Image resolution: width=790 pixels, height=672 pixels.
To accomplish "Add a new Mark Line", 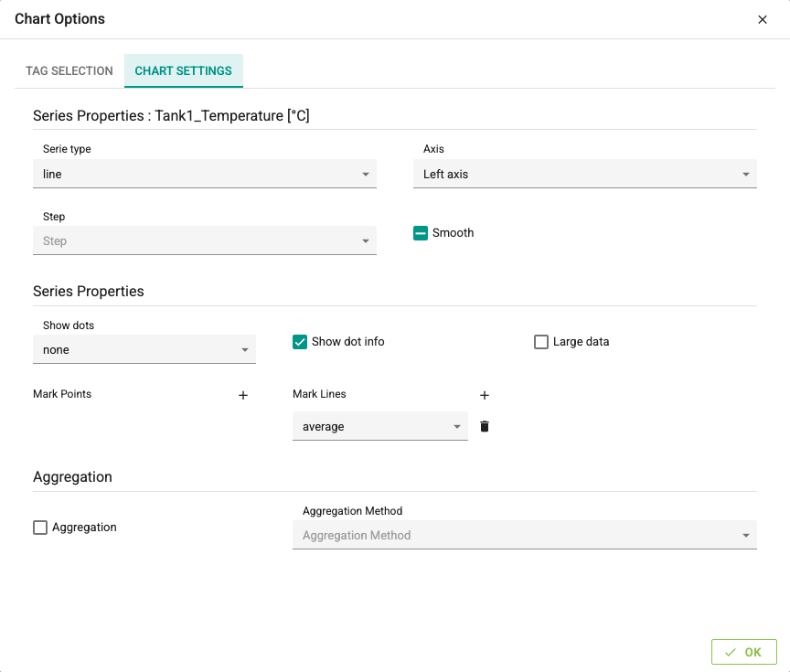I will [485, 396].
